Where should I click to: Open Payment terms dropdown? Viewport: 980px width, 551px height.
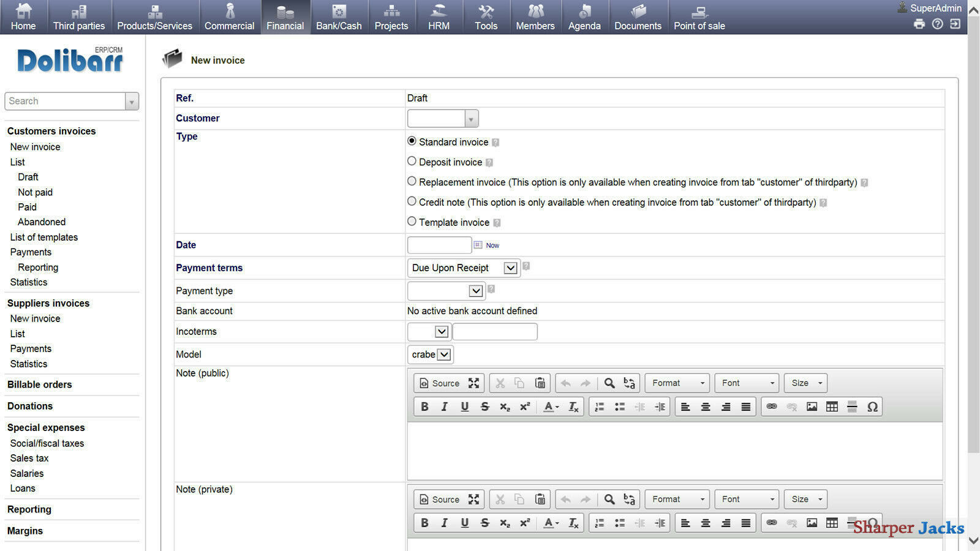464,268
